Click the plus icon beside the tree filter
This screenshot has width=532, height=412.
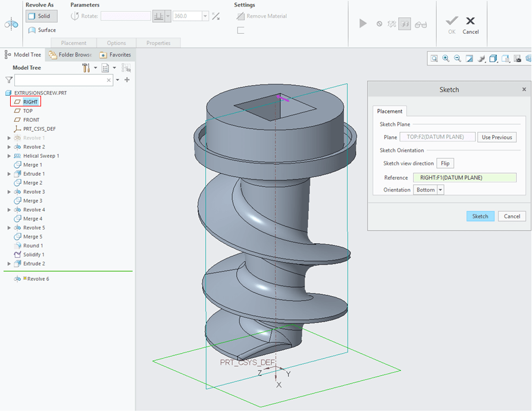(x=127, y=80)
